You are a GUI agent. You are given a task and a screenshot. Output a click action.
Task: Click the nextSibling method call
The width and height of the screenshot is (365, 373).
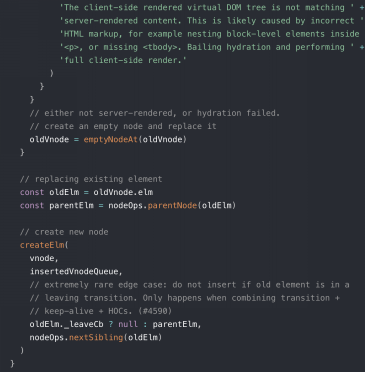[x=96, y=337]
